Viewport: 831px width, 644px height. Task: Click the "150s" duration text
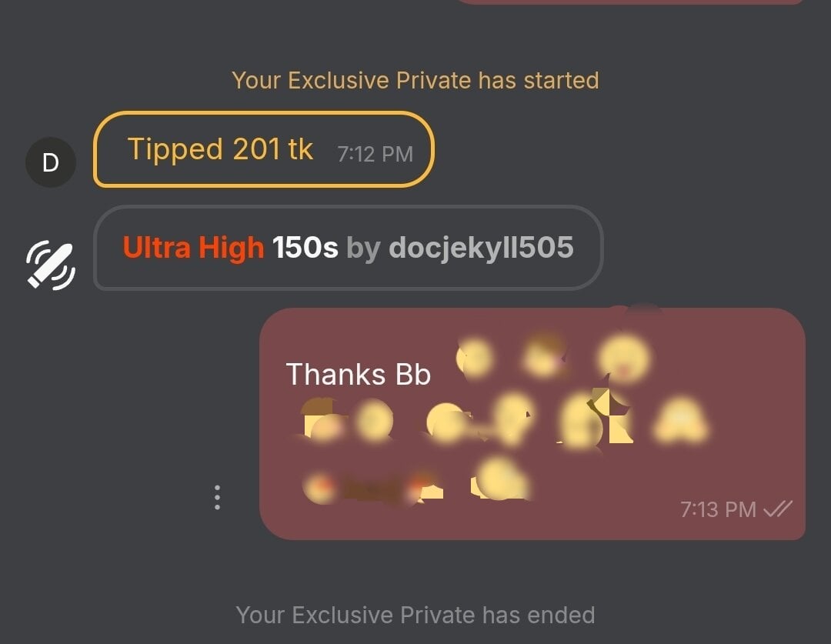coord(305,248)
